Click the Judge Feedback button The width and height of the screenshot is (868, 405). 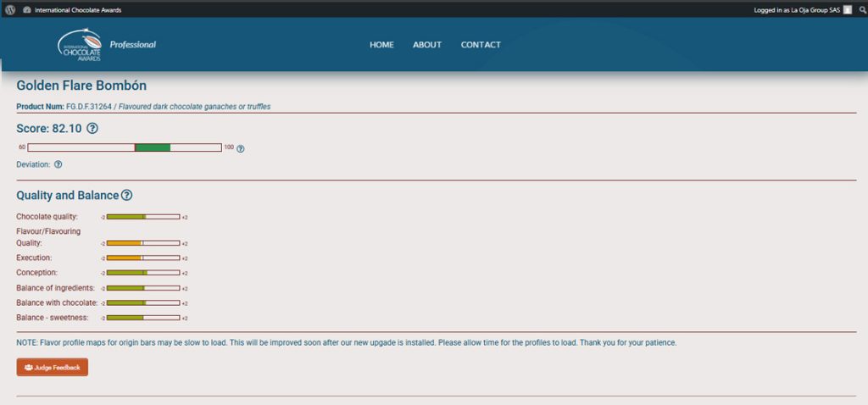click(x=53, y=368)
